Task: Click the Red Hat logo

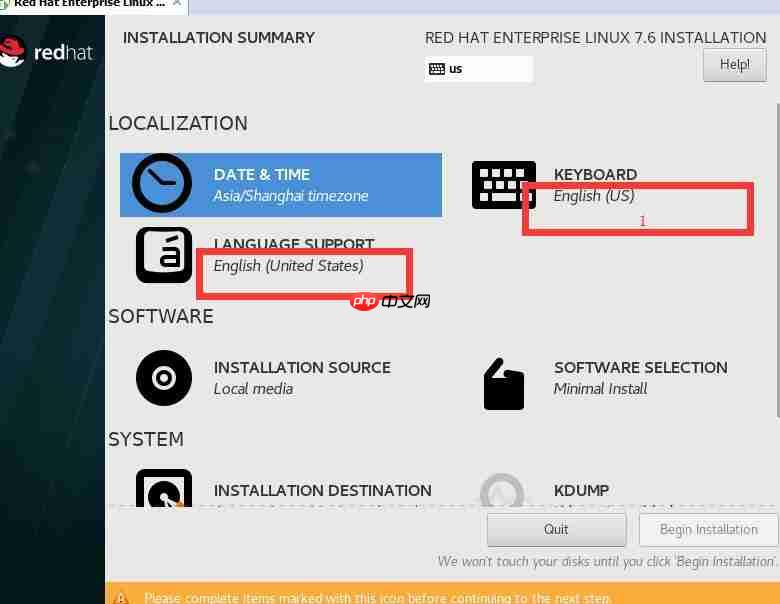Action: coord(47,52)
